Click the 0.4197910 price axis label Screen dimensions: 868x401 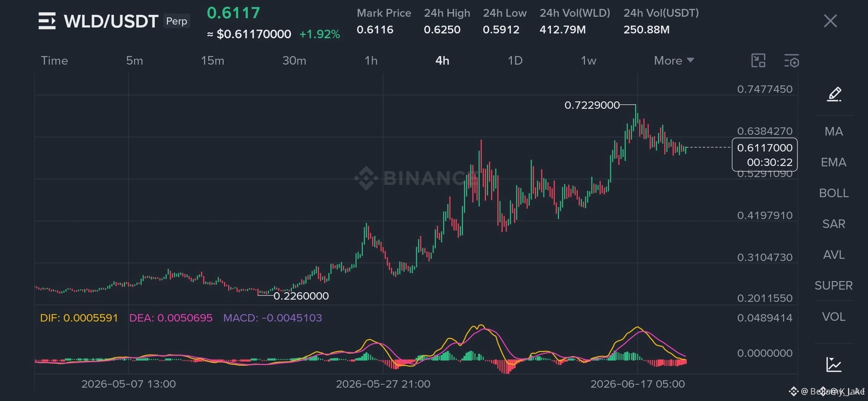pos(765,215)
